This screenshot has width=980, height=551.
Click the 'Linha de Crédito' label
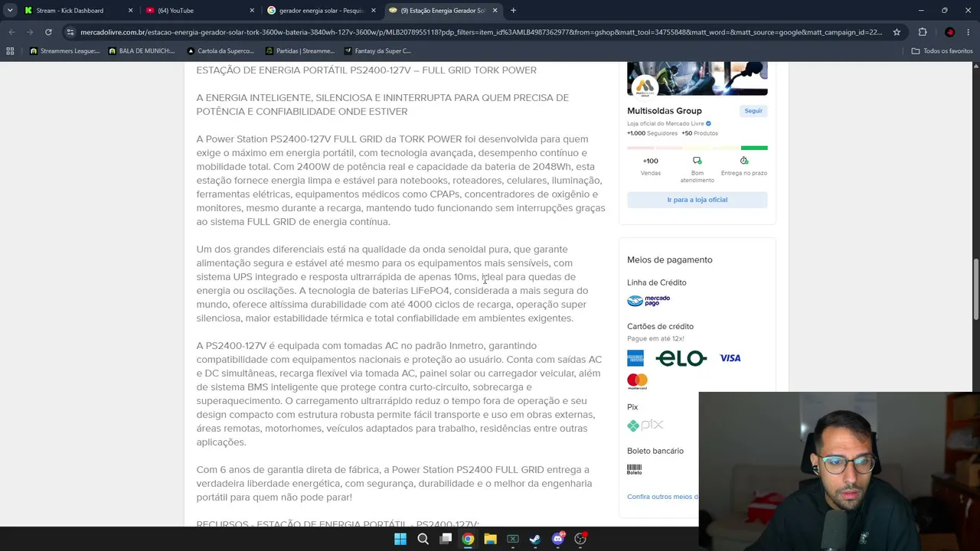[x=657, y=282]
